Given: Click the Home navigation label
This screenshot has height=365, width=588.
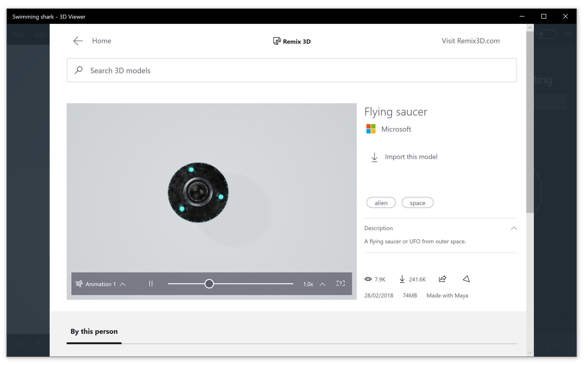Looking at the screenshot, I should click(x=101, y=41).
